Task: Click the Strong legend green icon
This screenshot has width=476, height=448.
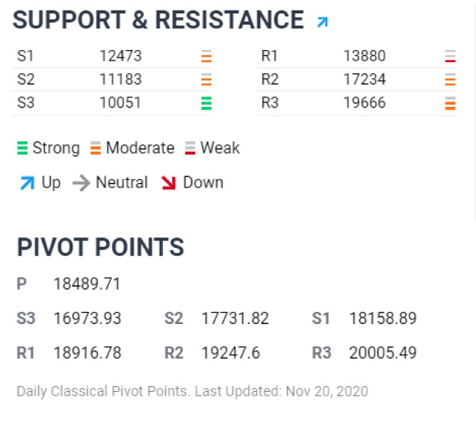Action: pyautogui.click(x=22, y=148)
